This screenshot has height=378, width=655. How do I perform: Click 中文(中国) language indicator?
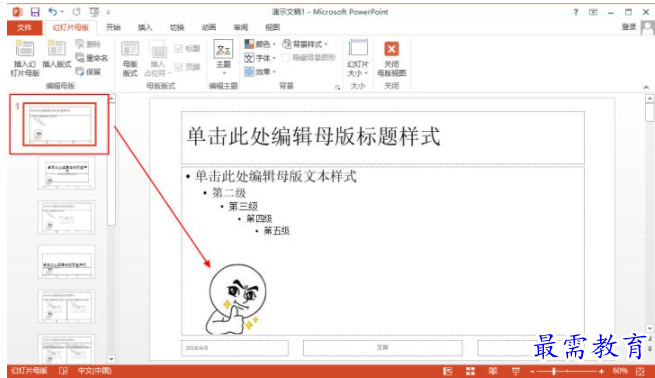point(94,370)
